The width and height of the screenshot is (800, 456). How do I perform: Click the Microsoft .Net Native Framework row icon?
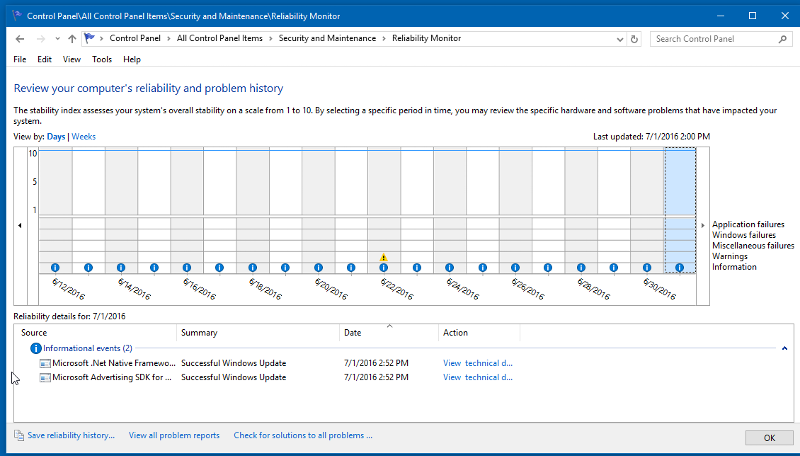click(45, 363)
